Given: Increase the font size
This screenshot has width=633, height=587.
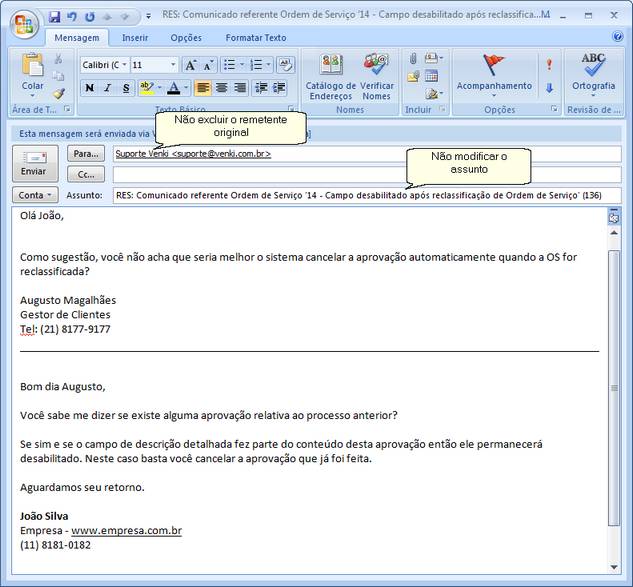Looking at the screenshot, I should [191, 65].
